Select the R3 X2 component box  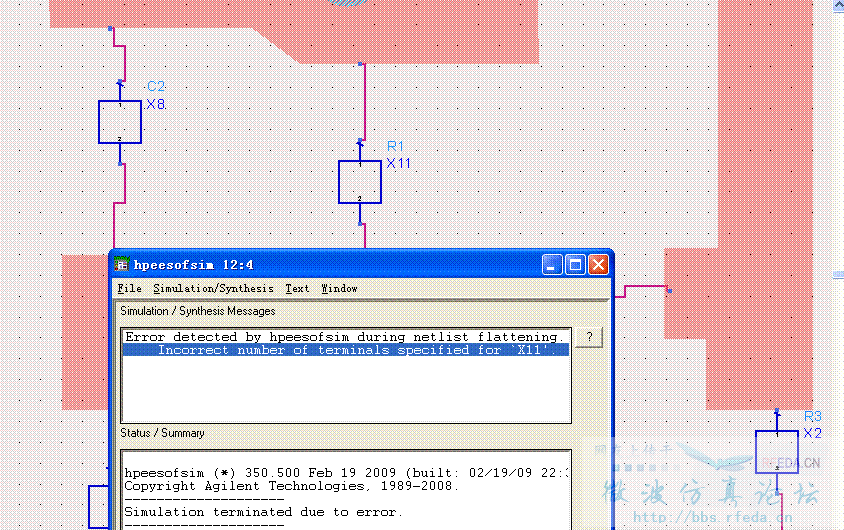[777, 452]
